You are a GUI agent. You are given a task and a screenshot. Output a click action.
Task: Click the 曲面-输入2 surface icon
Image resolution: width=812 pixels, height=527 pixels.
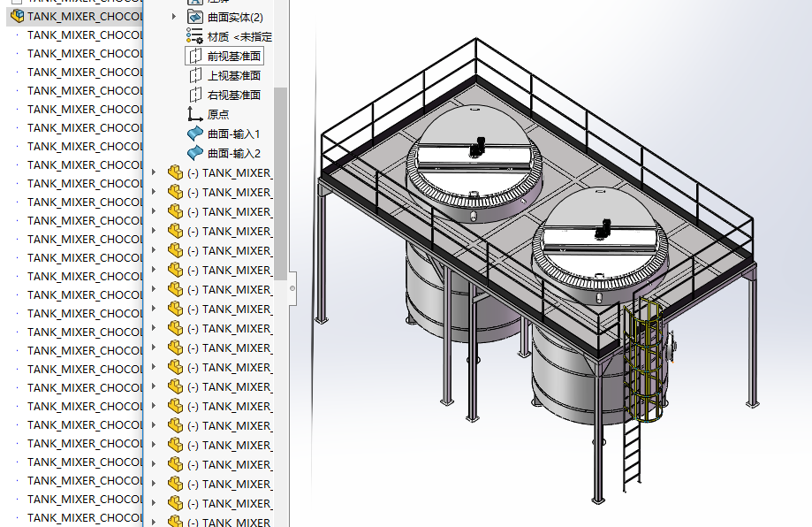point(194,153)
